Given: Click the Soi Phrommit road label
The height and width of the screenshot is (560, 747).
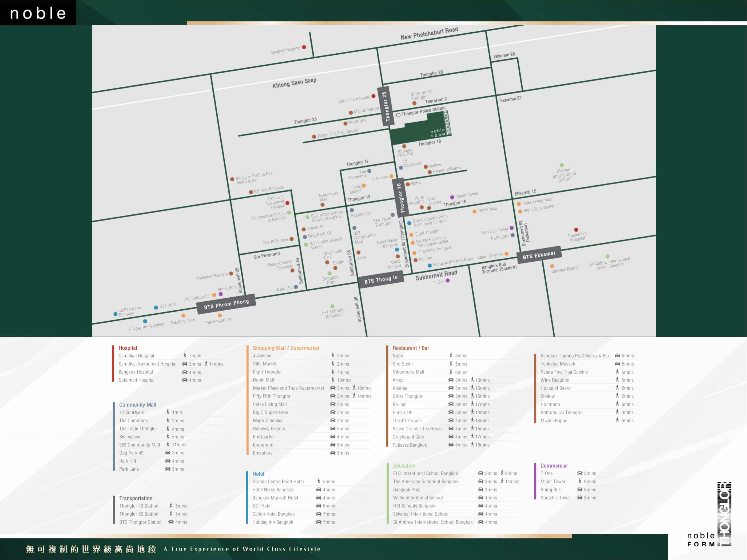Looking at the screenshot, I should point(267,255).
